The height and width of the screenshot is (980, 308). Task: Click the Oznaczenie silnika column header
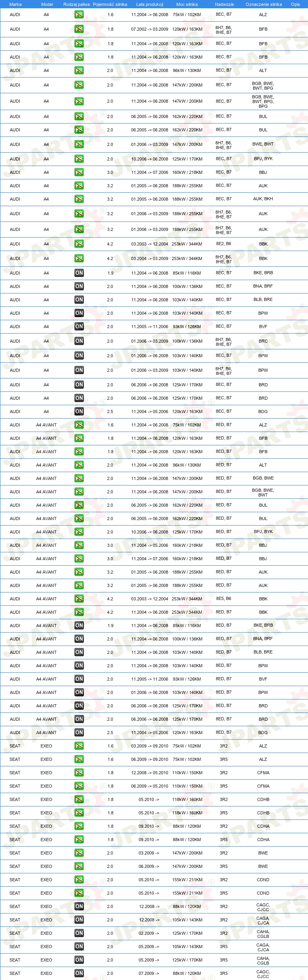(263, 4)
